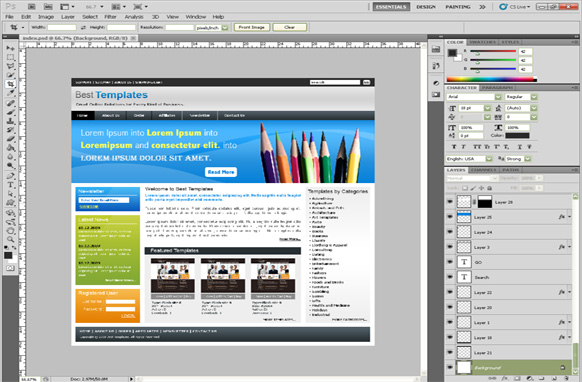Toggle Quick Mask mode
The height and width of the screenshot is (382, 582).
[10, 268]
